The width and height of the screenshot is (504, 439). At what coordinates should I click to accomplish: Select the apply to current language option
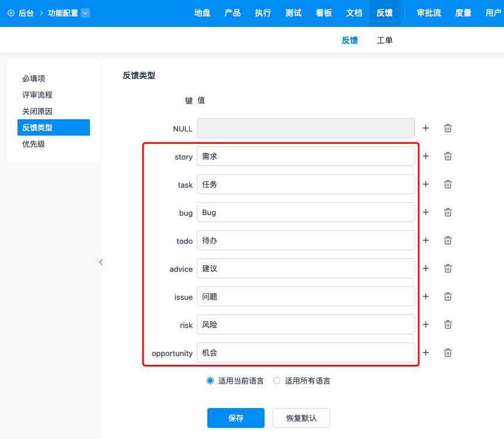coord(211,381)
